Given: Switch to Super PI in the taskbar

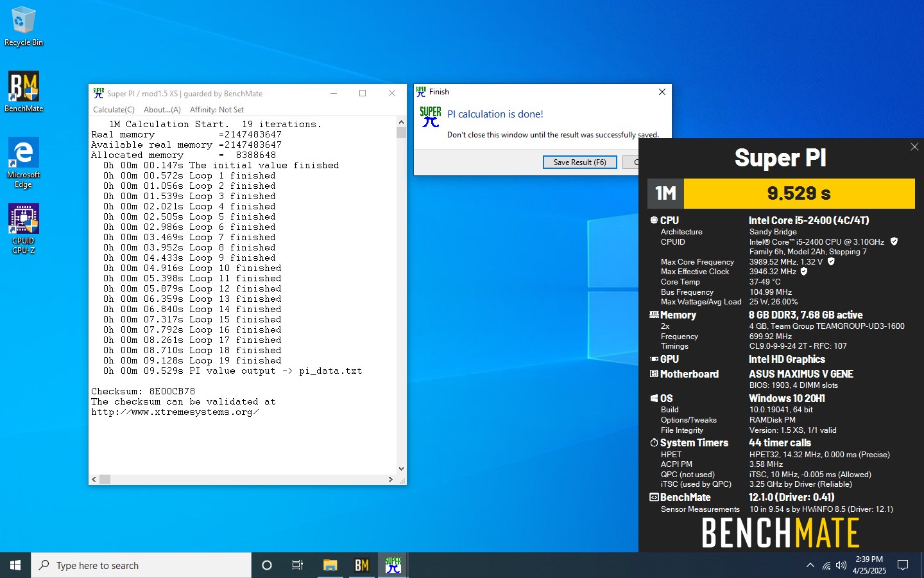Looking at the screenshot, I should point(393,565).
